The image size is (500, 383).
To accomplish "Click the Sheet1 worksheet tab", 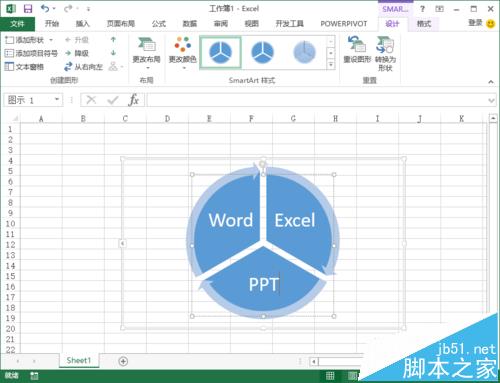I will 79,360.
